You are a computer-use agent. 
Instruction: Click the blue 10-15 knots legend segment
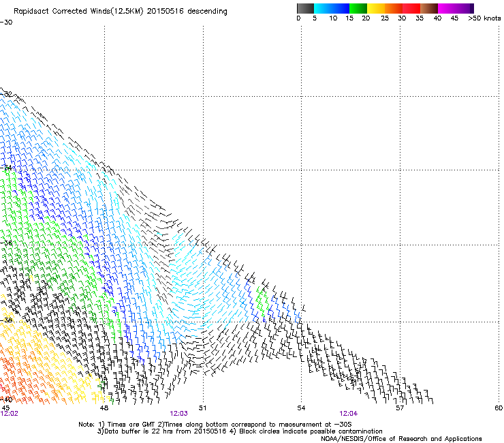341,8
